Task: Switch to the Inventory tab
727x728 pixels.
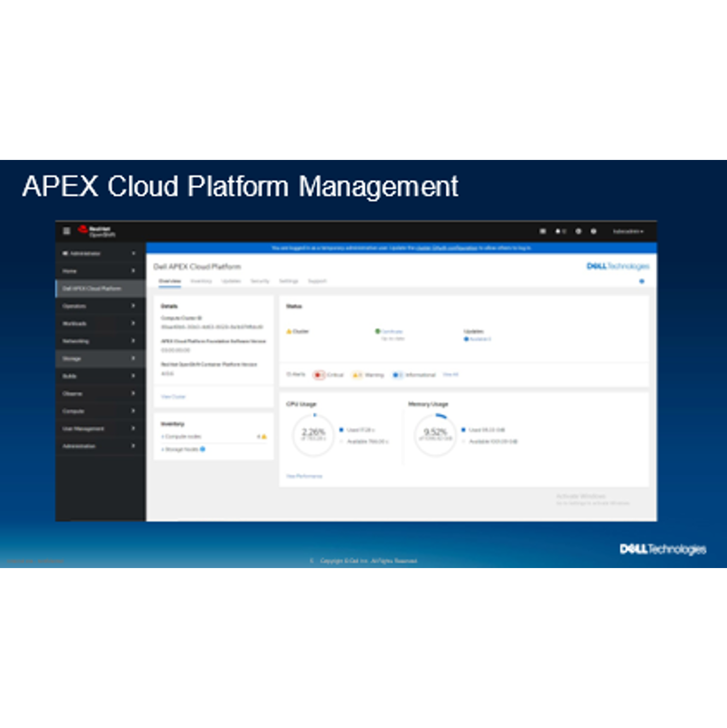Action: [202, 281]
